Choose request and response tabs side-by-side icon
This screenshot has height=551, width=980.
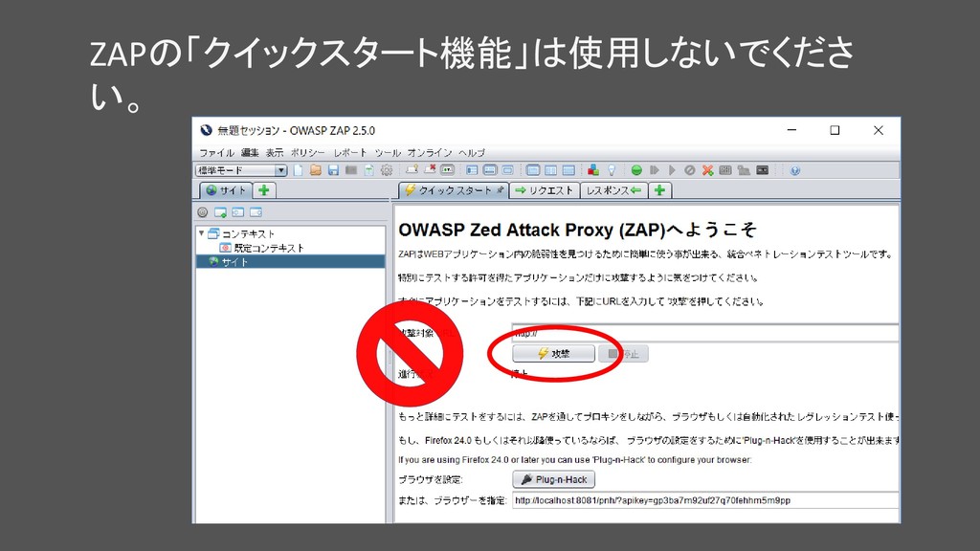pos(532,170)
